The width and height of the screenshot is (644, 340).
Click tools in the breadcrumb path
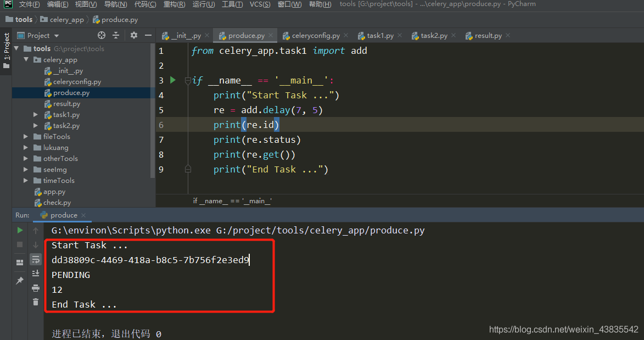point(19,19)
